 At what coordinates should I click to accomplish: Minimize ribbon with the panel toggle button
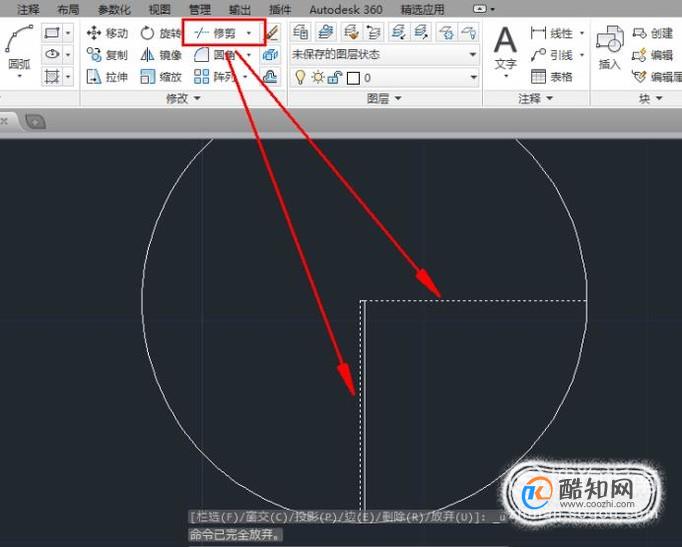(480, 9)
